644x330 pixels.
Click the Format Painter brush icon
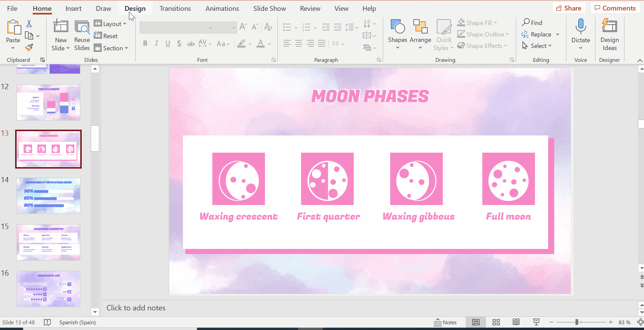point(29,47)
